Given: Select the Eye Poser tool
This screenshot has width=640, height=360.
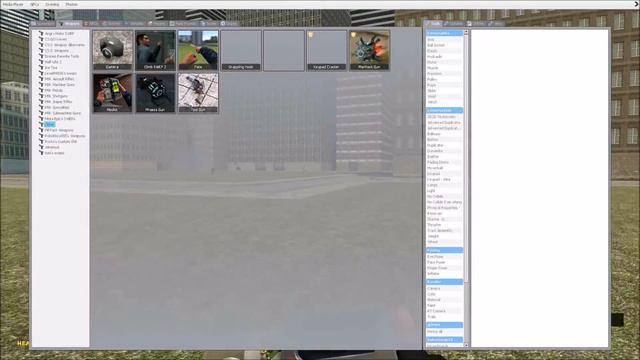Looking at the screenshot, I should point(444,257).
